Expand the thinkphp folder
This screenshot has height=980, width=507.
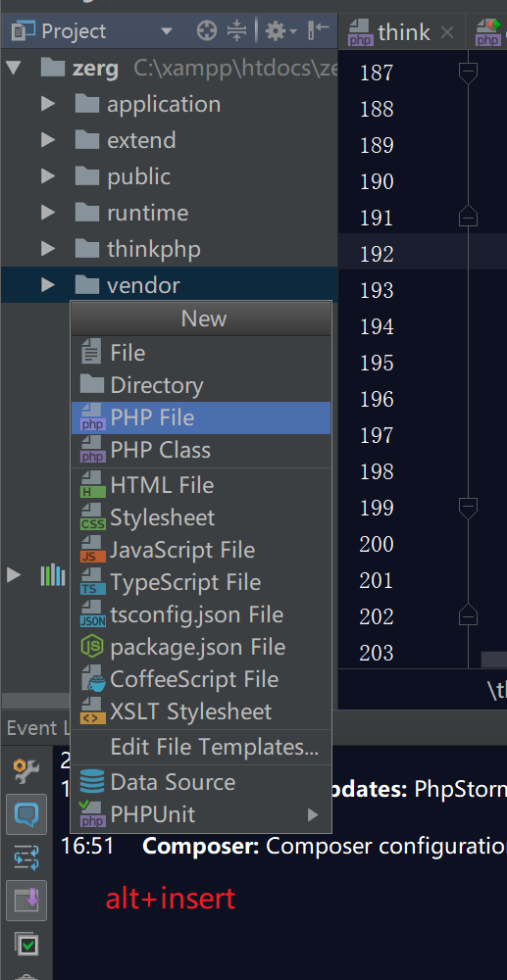tap(47, 249)
